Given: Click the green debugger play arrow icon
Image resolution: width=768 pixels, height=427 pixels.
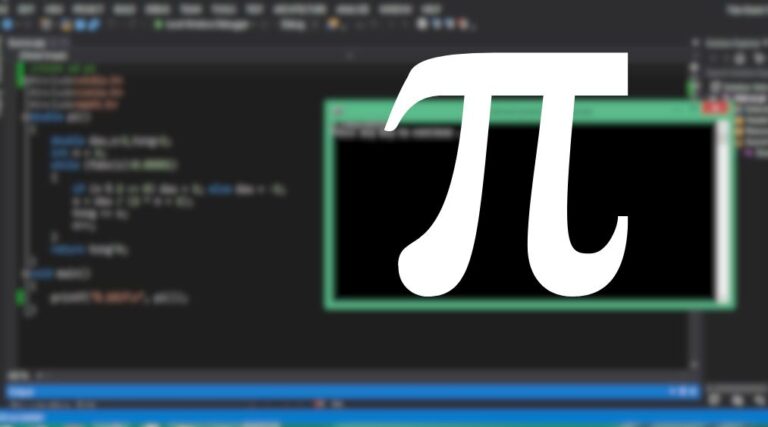Looking at the screenshot, I should [x=155, y=25].
